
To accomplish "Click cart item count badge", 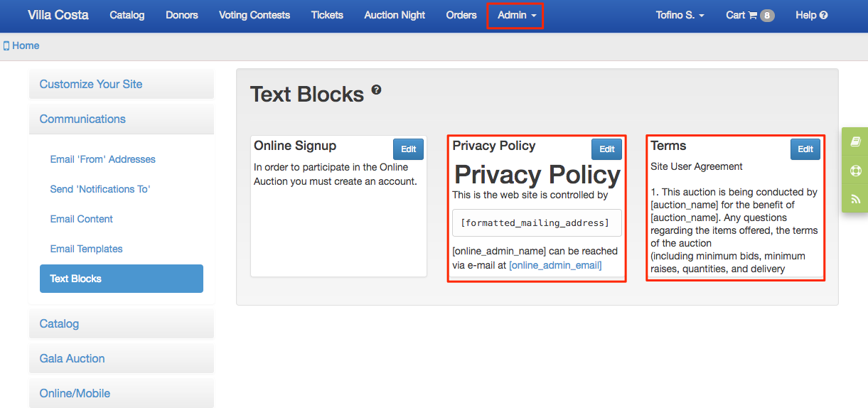I will tap(767, 15).
